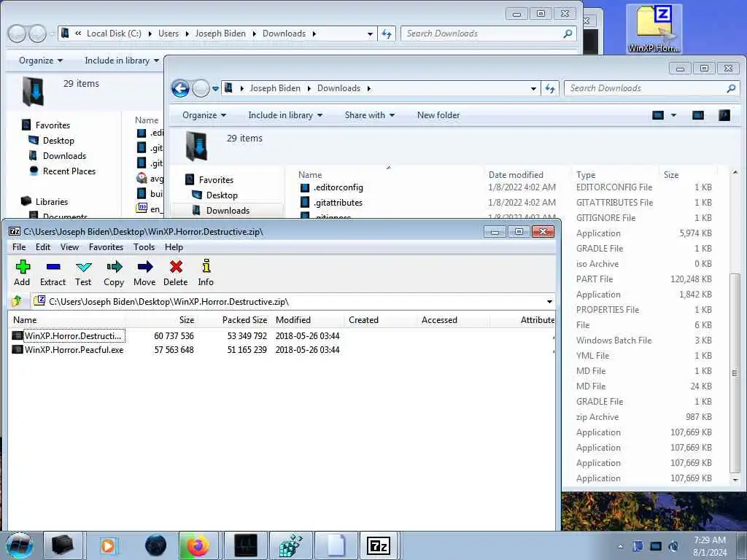Sort by Type column in front Explorer
The width and height of the screenshot is (747, 560).
[586, 175]
